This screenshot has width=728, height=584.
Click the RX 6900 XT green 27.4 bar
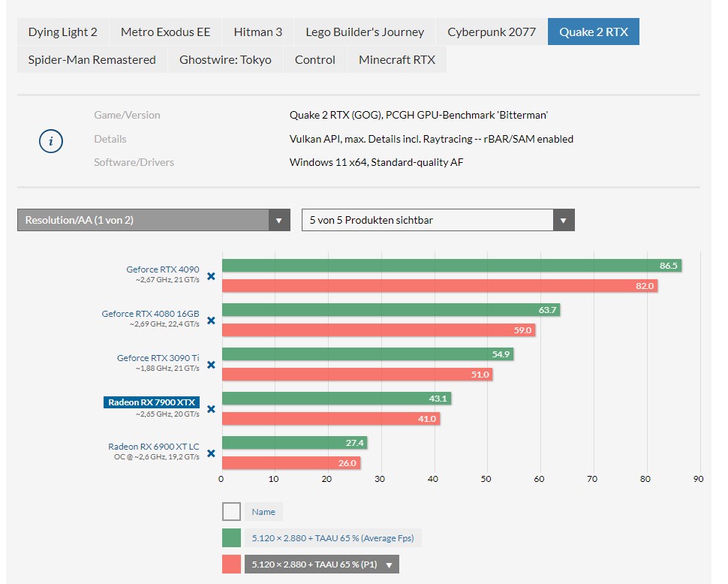click(295, 443)
